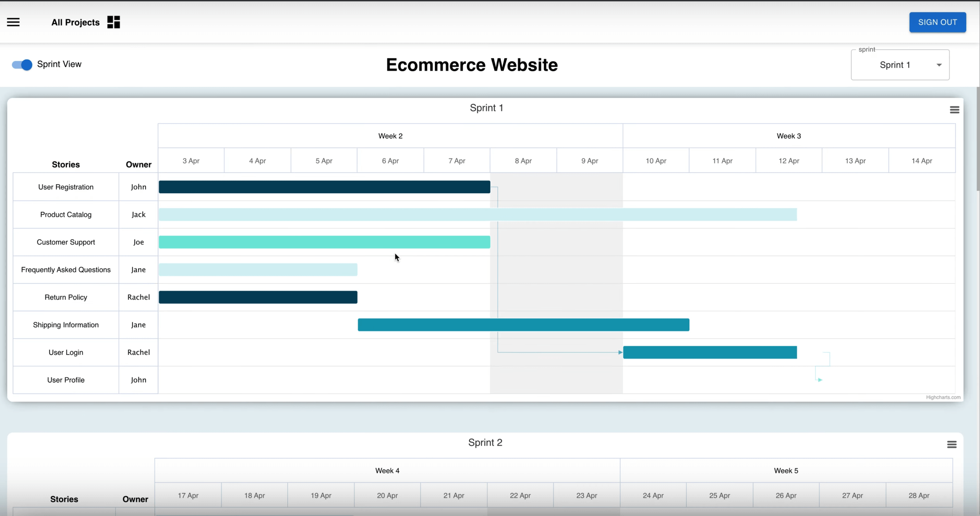This screenshot has height=516, width=980.
Task: Click the User Registration story name
Action: (66, 187)
